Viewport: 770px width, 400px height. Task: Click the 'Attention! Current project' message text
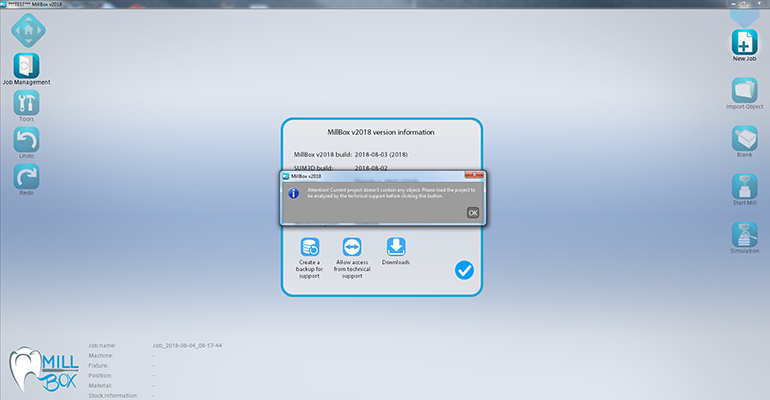click(x=391, y=193)
